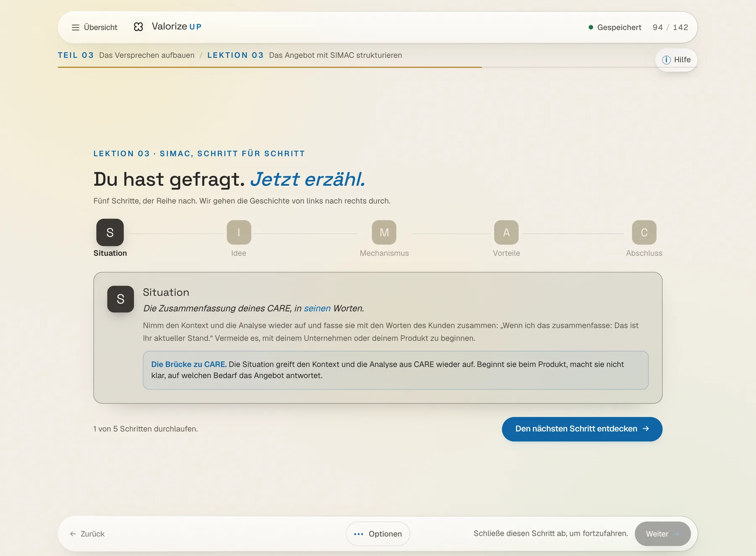Click the Mechanismus step label
756x556 pixels.
384,253
